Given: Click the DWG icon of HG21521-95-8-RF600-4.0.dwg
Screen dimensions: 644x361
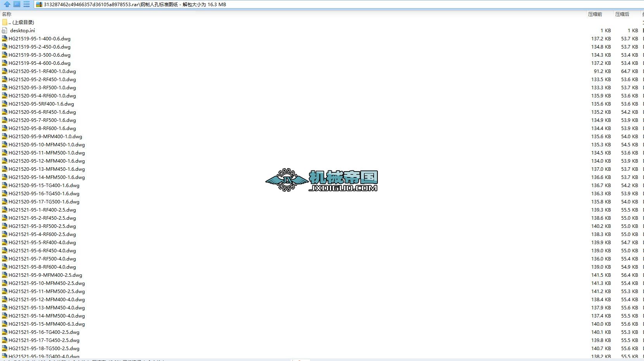Looking at the screenshot, I should pyautogui.click(x=5, y=267).
